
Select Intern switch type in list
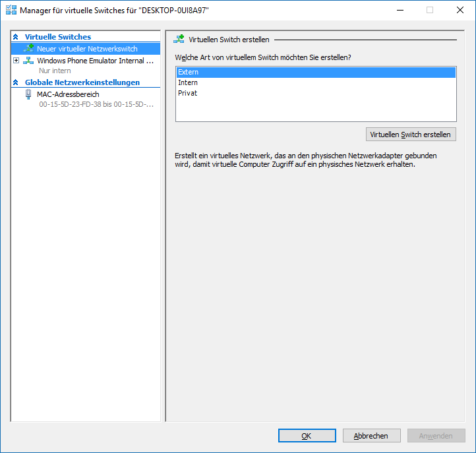click(188, 82)
